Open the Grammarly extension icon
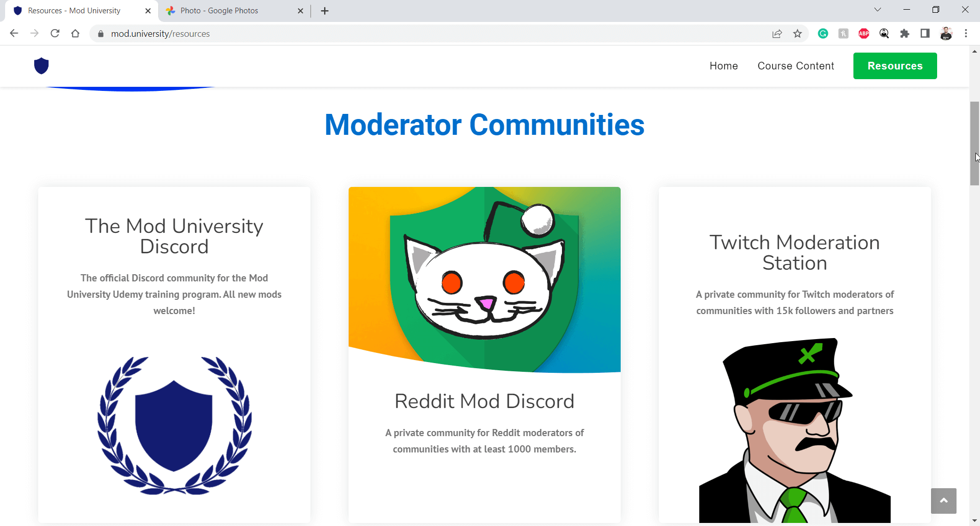 tap(823, 34)
